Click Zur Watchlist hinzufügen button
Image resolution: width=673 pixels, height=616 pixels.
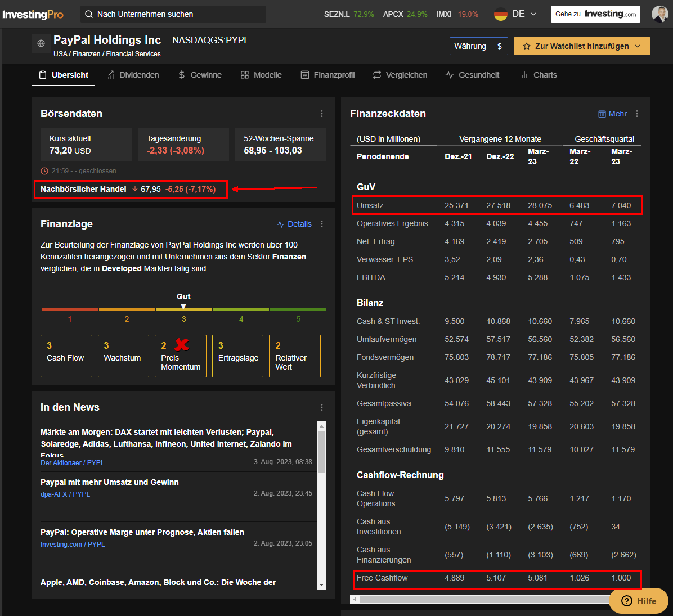[x=582, y=46]
